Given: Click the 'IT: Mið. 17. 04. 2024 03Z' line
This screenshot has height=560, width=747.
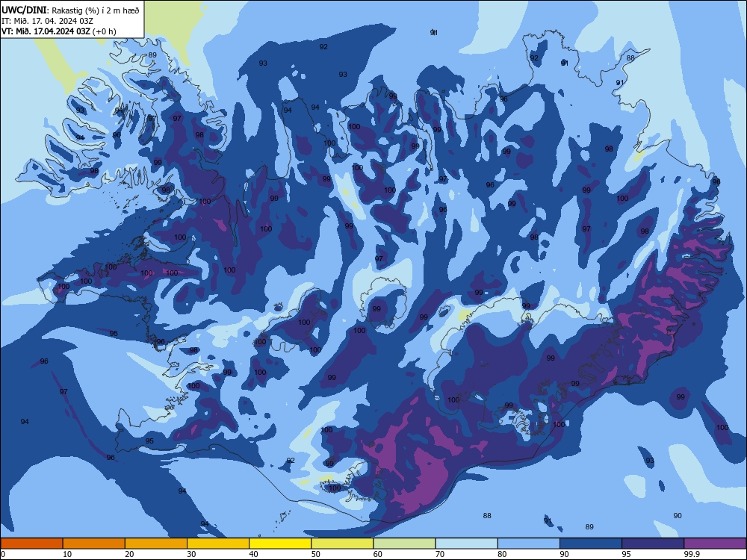Looking at the screenshot, I should [x=47, y=21].
